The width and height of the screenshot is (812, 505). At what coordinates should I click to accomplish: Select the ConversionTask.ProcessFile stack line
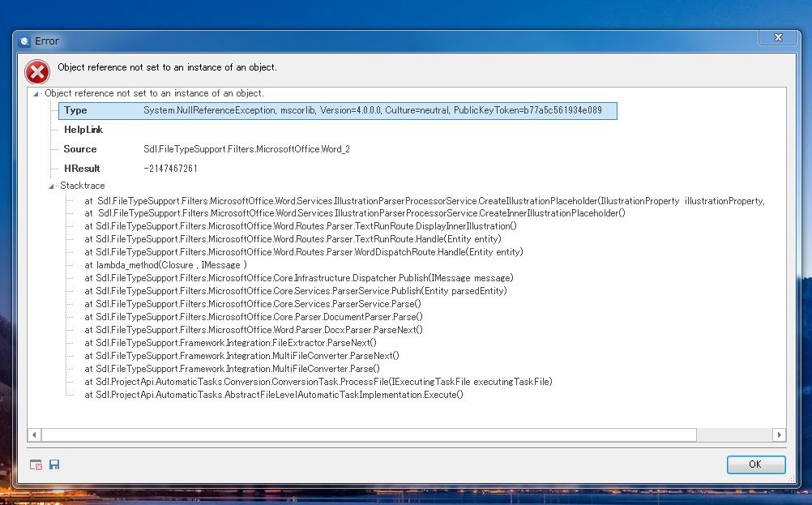(318, 381)
